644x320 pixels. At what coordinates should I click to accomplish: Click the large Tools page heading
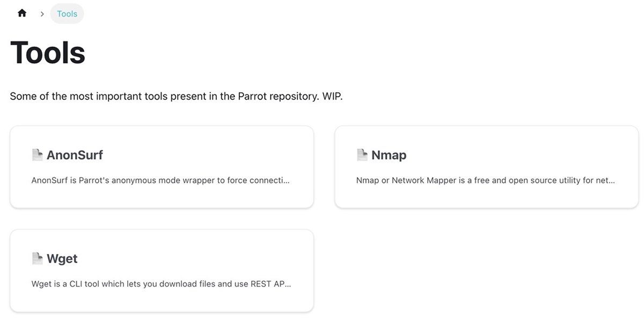pos(48,53)
